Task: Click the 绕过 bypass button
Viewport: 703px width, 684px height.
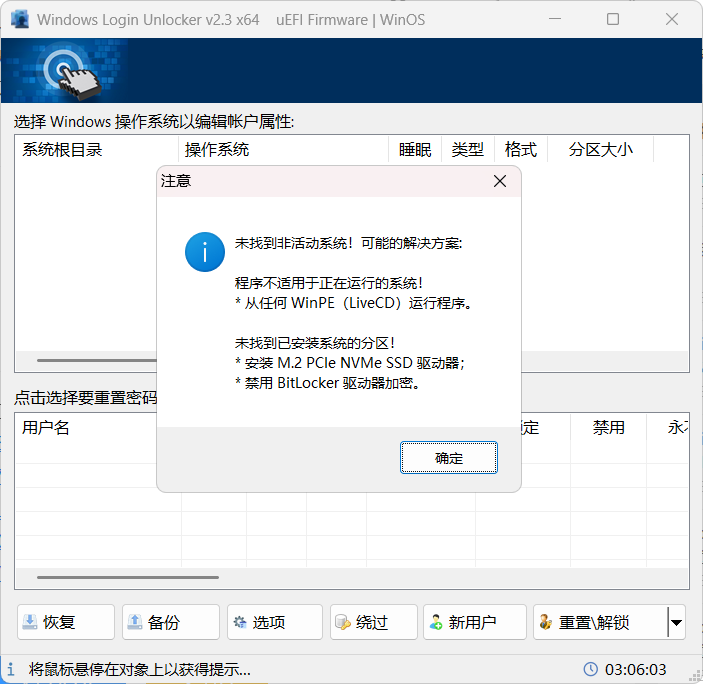Action: point(374,622)
